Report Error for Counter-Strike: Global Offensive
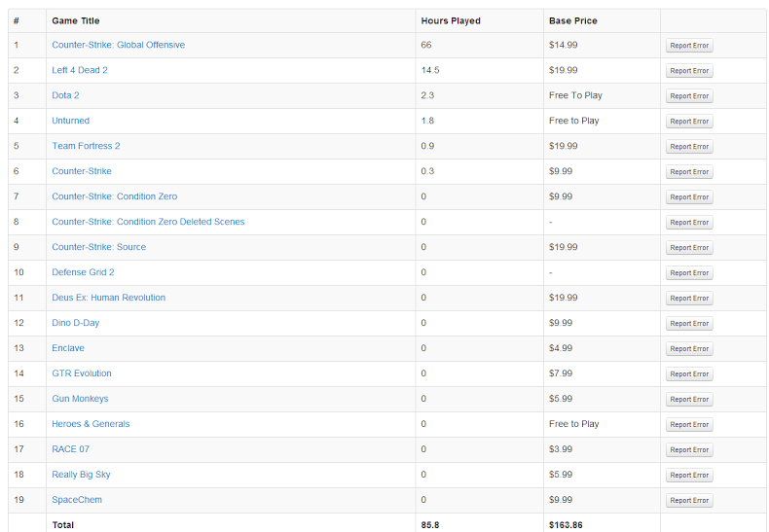 [x=689, y=46]
